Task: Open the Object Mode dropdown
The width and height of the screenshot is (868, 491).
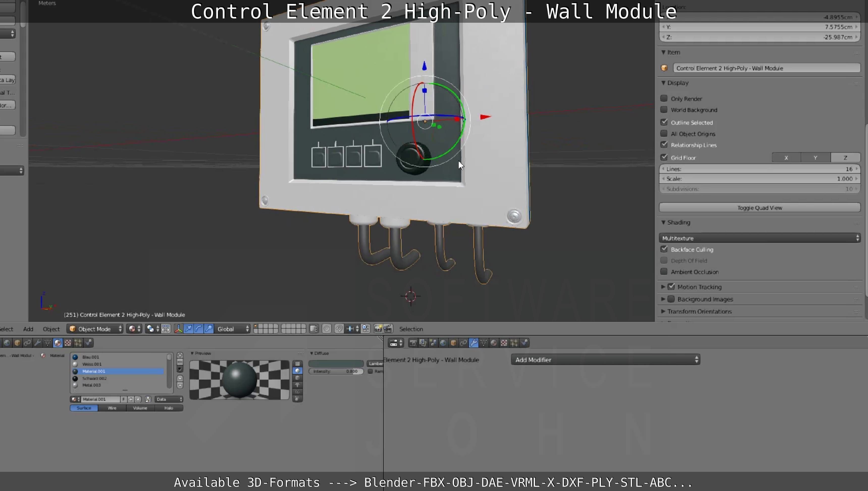Action: pos(95,329)
